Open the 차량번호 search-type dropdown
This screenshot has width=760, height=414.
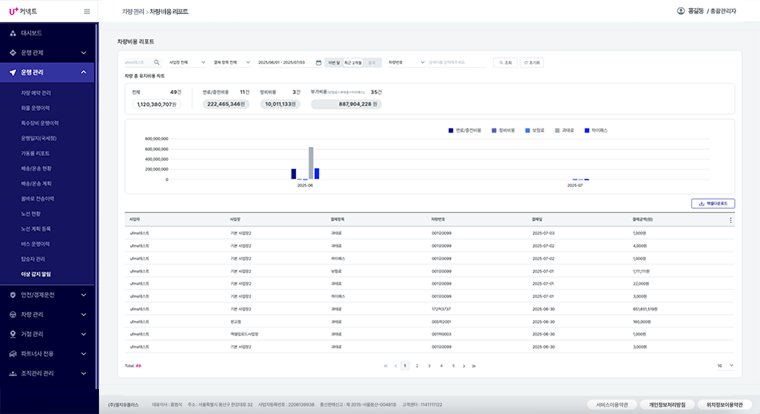[406, 63]
